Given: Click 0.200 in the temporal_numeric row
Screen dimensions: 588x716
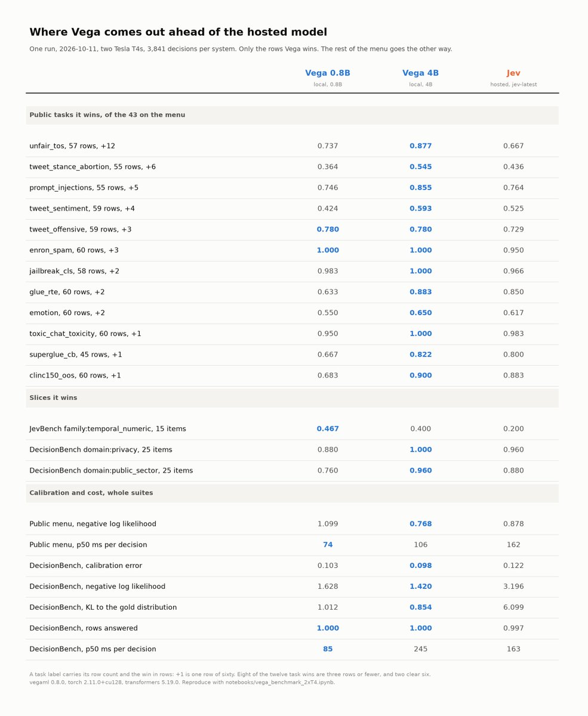Looking at the screenshot, I should click(x=513, y=429).
